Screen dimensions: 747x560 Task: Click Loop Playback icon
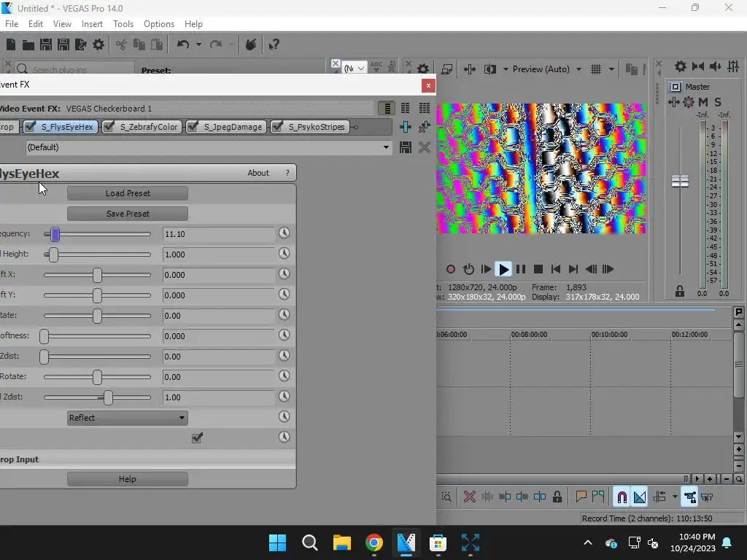click(469, 270)
